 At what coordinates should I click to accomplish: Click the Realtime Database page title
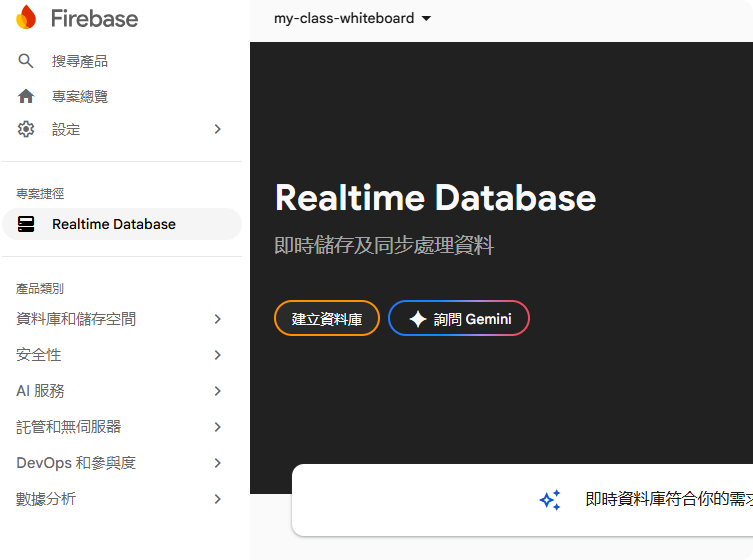tap(436, 198)
